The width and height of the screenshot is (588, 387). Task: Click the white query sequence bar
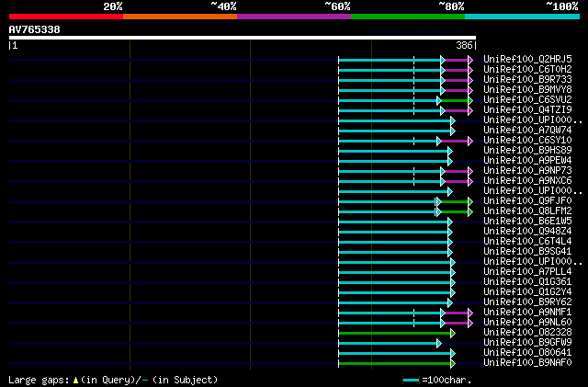[x=243, y=38]
